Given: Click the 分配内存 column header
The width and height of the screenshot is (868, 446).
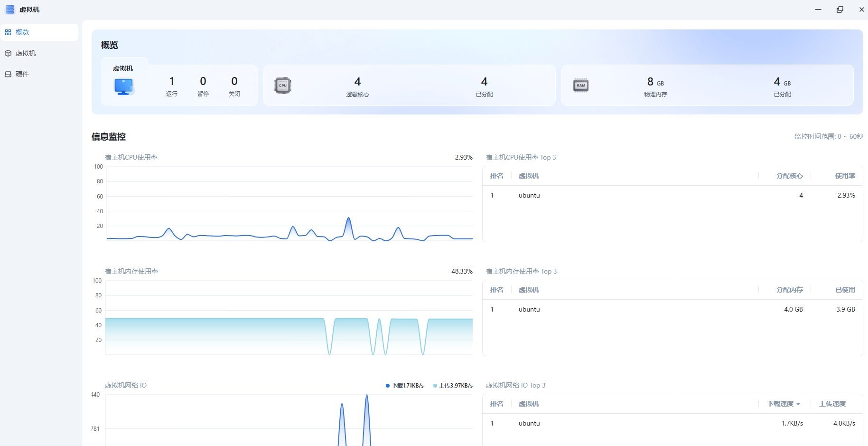Looking at the screenshot, I should coord(790,290).
